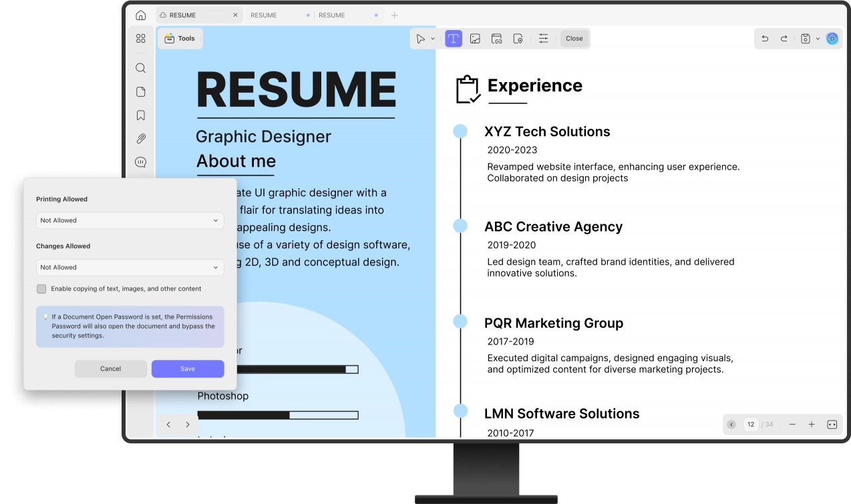Click ABC Creative Agency heading
Viewport: 851px width, 504px height.
(x=553, y=226)
